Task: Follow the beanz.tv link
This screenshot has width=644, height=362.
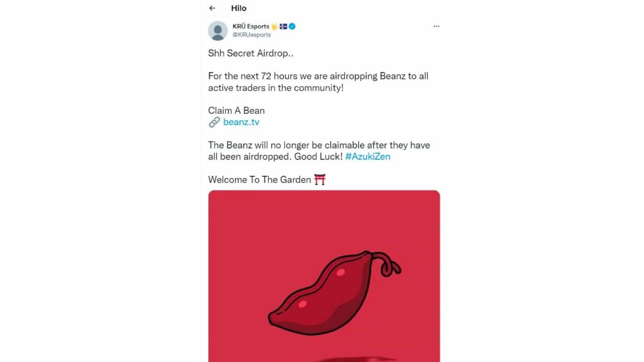Action: click(241, 122)
